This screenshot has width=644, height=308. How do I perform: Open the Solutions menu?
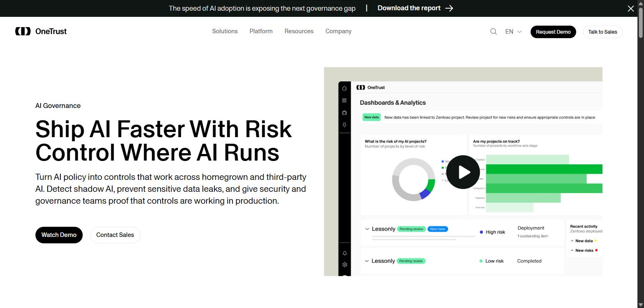tap(225, 31)
